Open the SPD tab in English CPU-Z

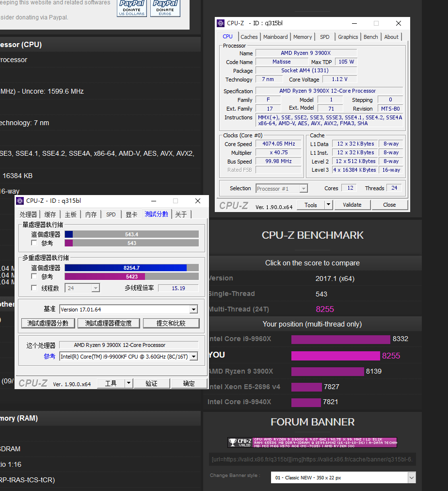coord(325,37)
